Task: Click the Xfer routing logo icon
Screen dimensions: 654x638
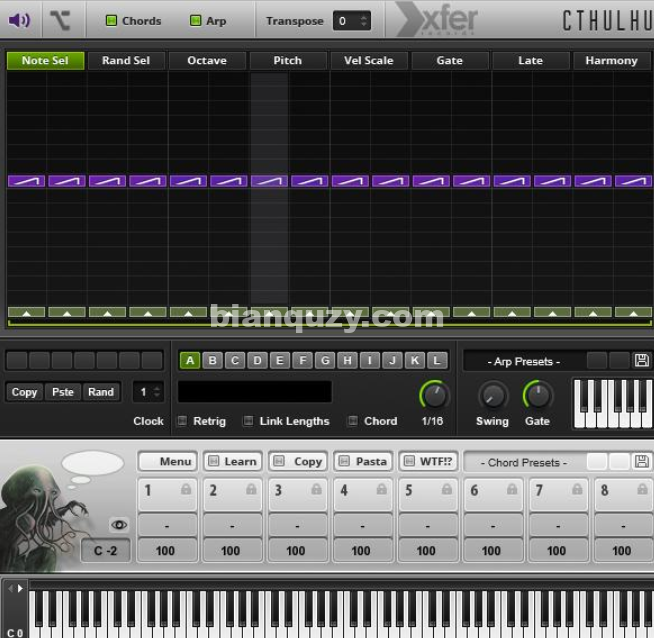Action: pos(60,20)
